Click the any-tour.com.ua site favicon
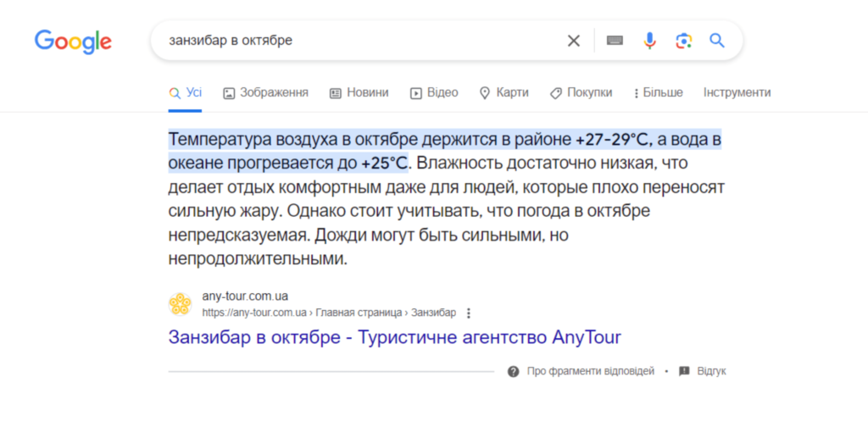 (x=180, y=304)
